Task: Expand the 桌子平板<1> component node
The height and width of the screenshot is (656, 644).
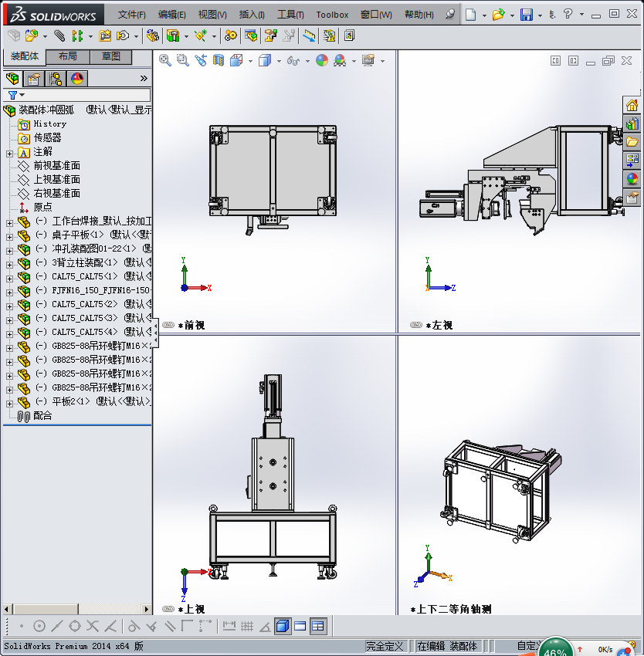Action: click(9, 237)
